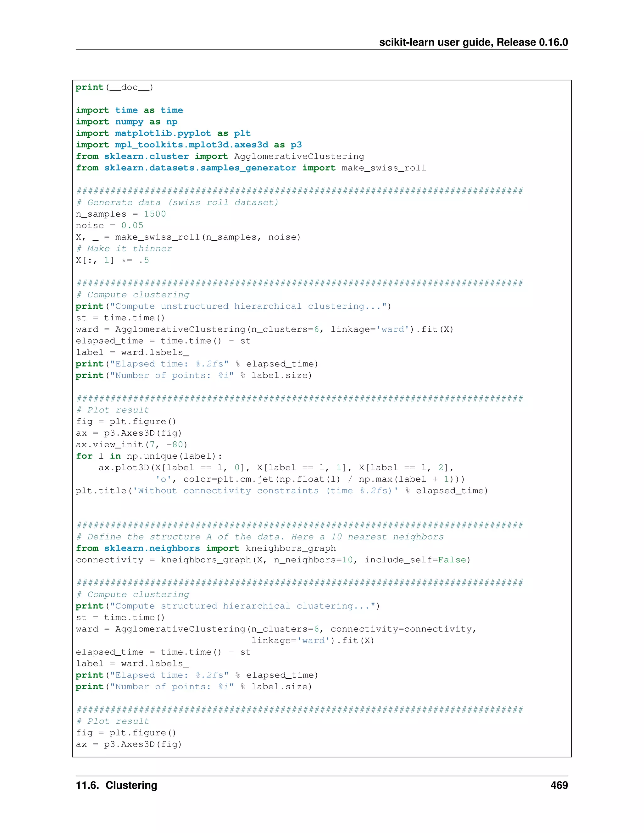644x833 pixels.
Task: Click the 'X[:, 1] *= .5' line
Action: pos(113,260)
